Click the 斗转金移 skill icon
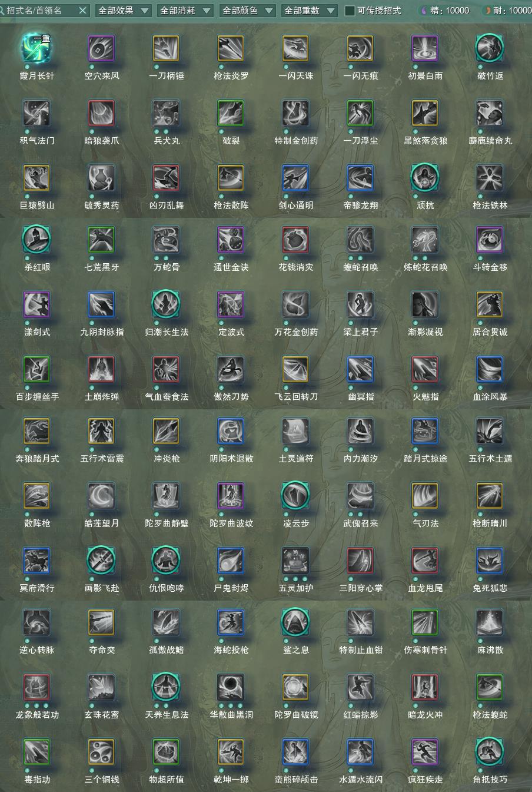532x792 pixels. tap(490, 240)
